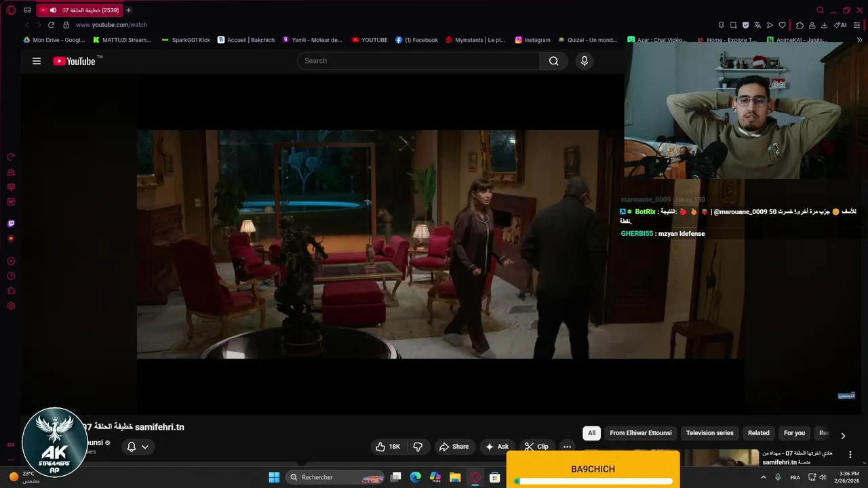Add page to bookmarks heart icon
The image size is (868, 488).
tap(782, 25)
